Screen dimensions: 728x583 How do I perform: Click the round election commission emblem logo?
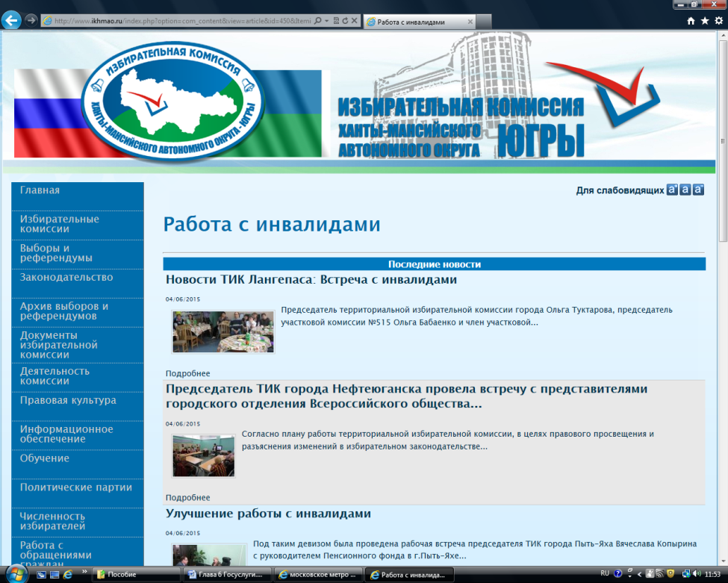(x=172, y=104)
